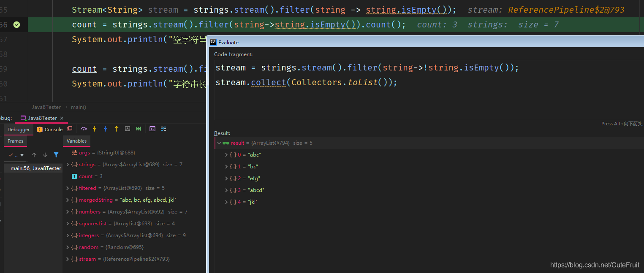Viewport: 644px width, 273px height.
Task: Click Java8Tester in the editor breadcrumb
Action: click(46, 107)
